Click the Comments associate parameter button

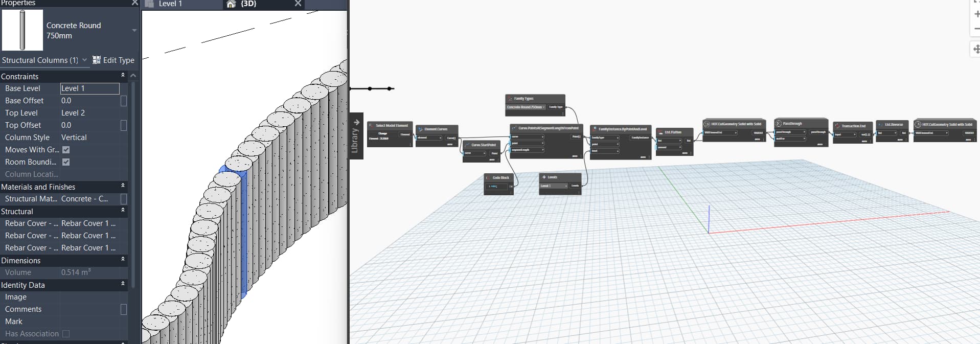(x=123, y=309)
